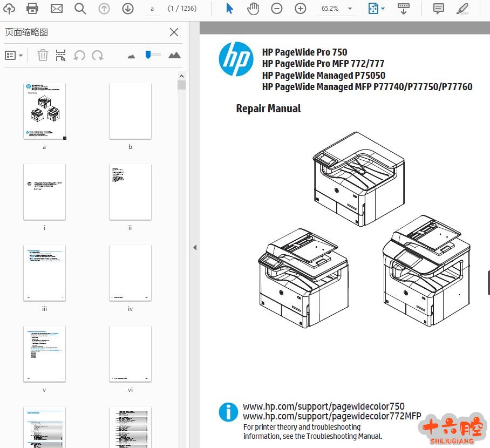This screenshot has height=448, width=490.
Task: Select page iii thumbnail
Action: pos(44,273)
